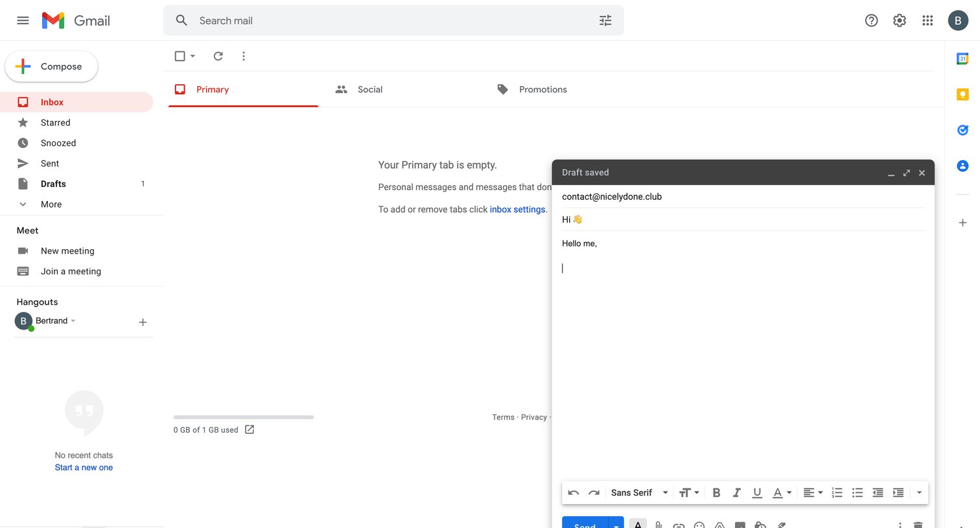Toggle formatting options bar button

point(638,523)
